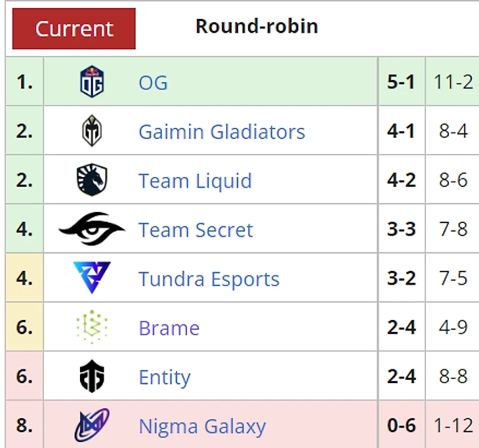Click the OG team logo

pos(92,82)
